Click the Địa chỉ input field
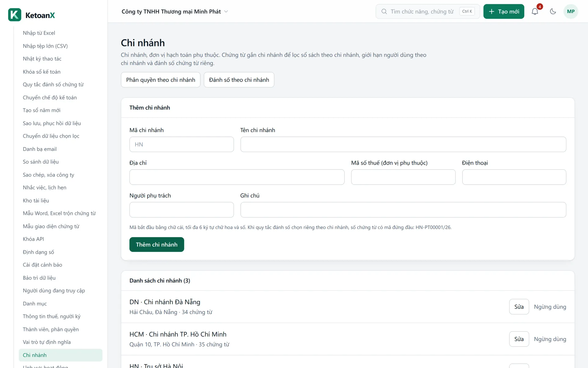588x368 pixels. (237, 177)
